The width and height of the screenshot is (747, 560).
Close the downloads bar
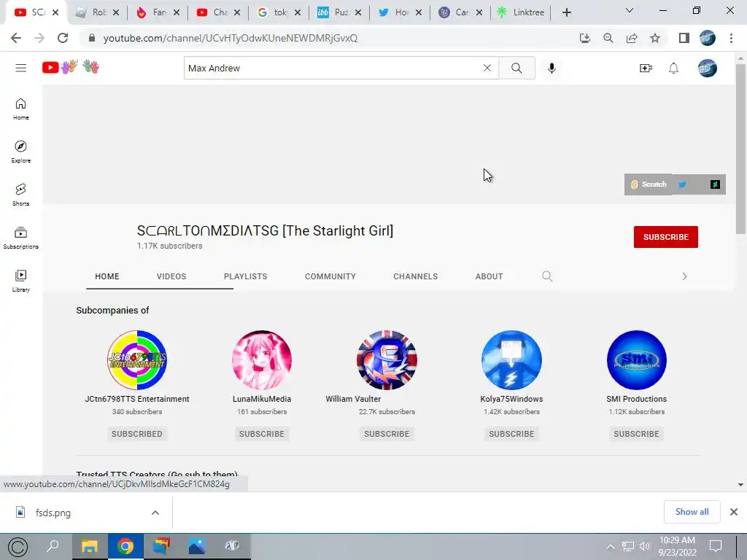pyautogui.click(x=734, y=512)
